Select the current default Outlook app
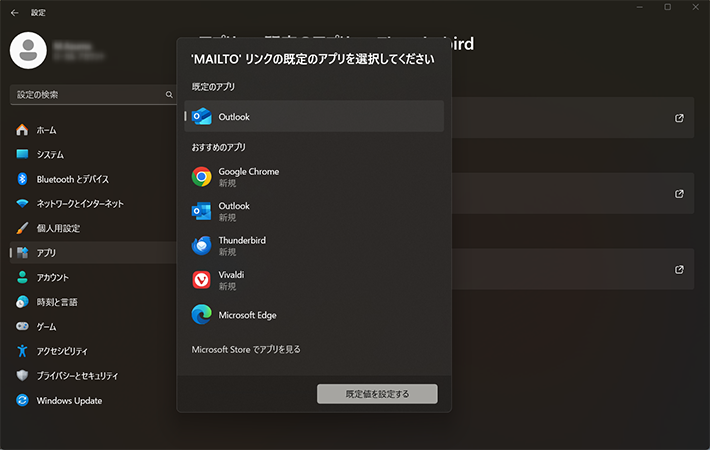The height and width of the screenshot is (450, 710). (314, 116)
